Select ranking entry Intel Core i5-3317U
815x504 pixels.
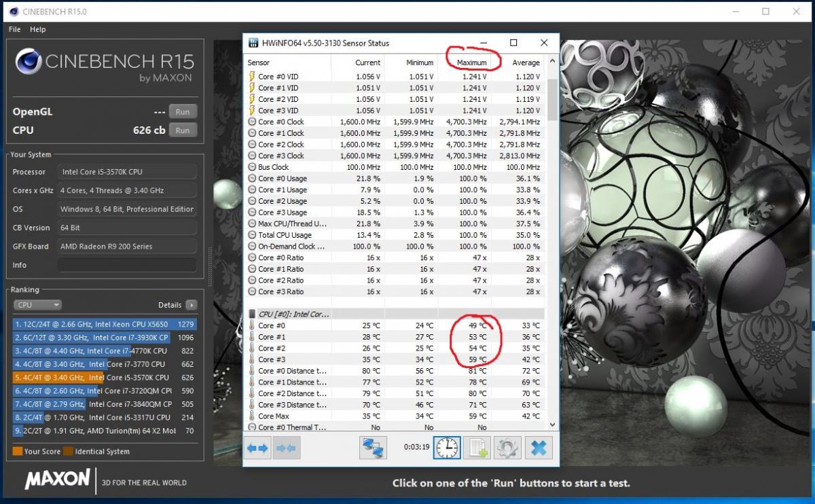click(x=105, y=417)
